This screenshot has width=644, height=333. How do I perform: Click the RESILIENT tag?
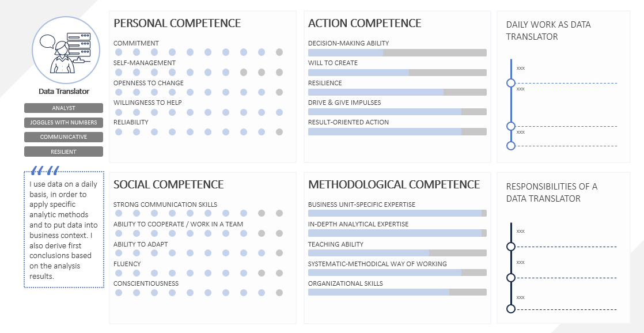point(64,152)
